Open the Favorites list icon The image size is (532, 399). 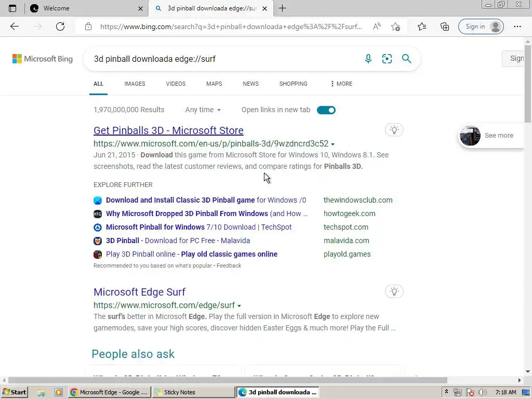click(422, 26)
